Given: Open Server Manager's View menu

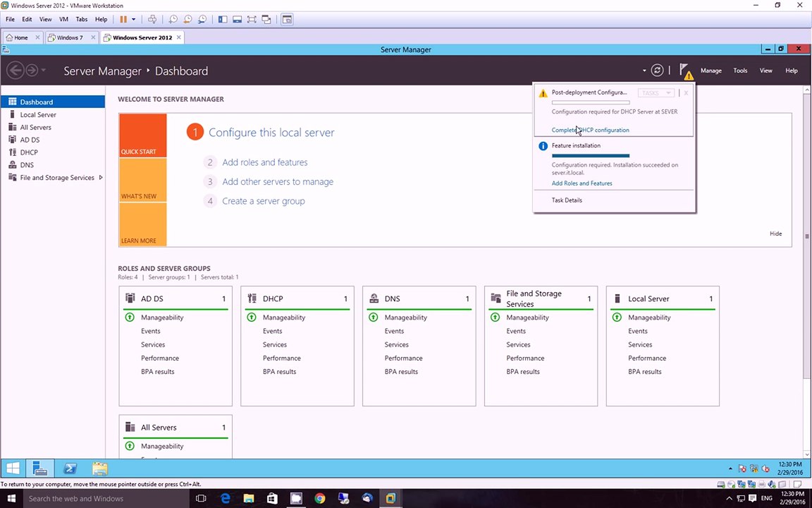Looking at the screenshot, I should coord(766,71).
